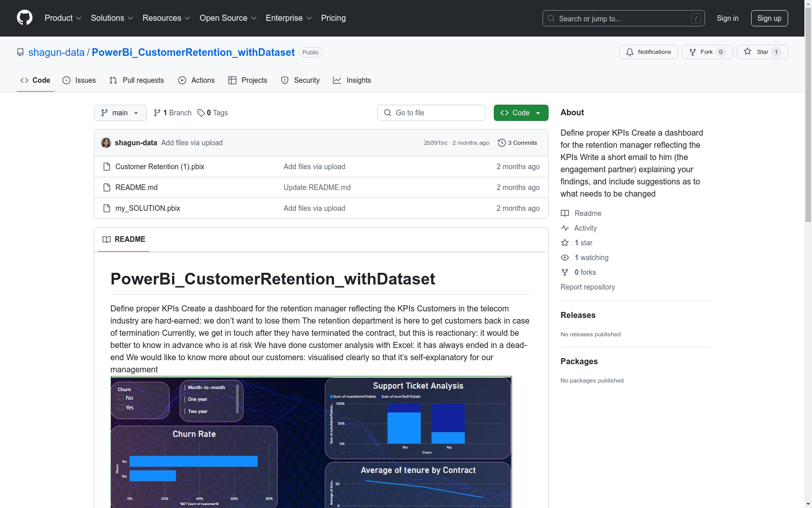Switch to the Code tab
This screenshot has height=508, width=812.
pyautogui.click(x=36, y=80)
